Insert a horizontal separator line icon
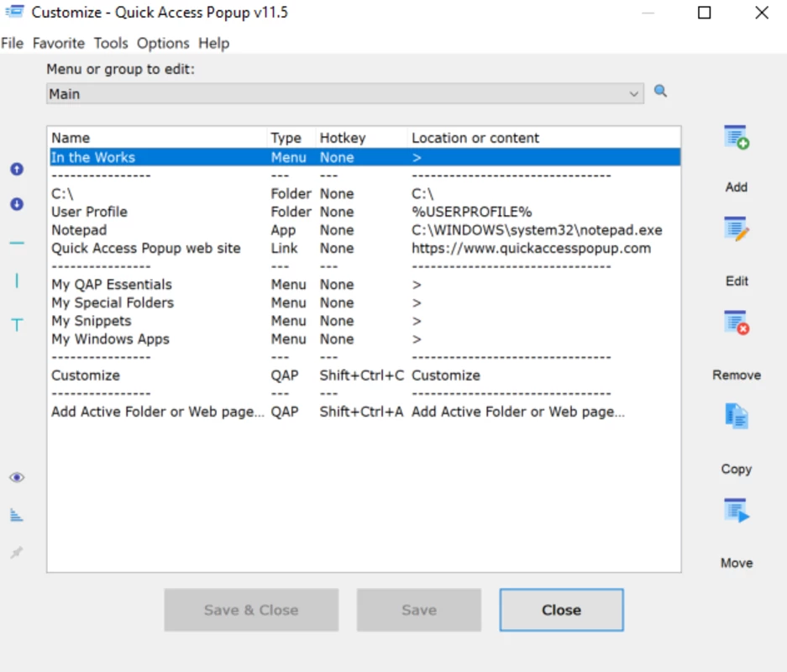 click(x=17, y=243)
